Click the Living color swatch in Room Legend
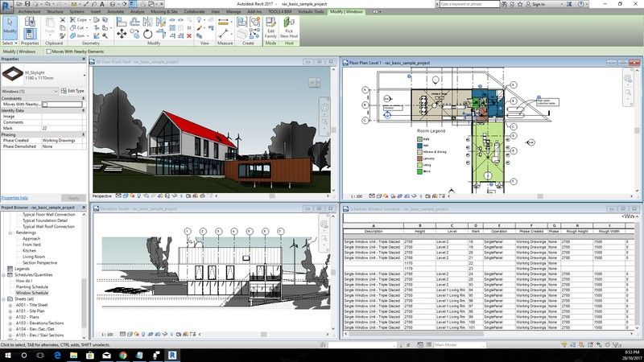The width and height of the screenshot is (644, 362). [419, 165]
